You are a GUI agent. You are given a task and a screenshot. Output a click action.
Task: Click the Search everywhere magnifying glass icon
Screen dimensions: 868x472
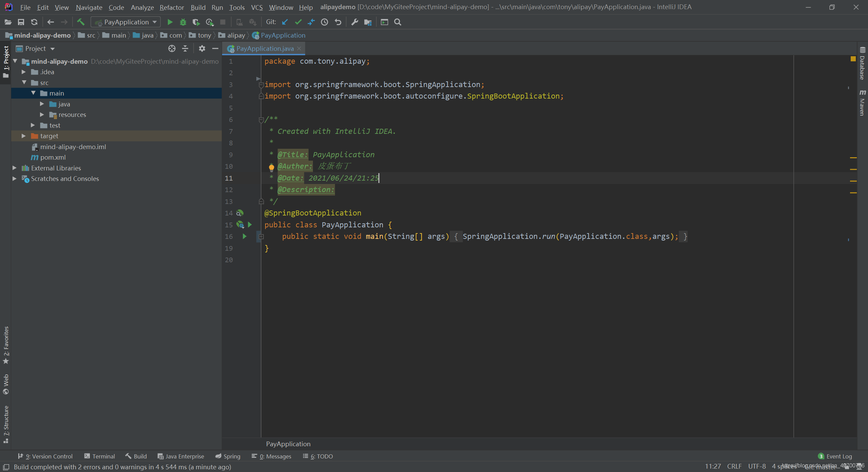click(x=399, y=22)
